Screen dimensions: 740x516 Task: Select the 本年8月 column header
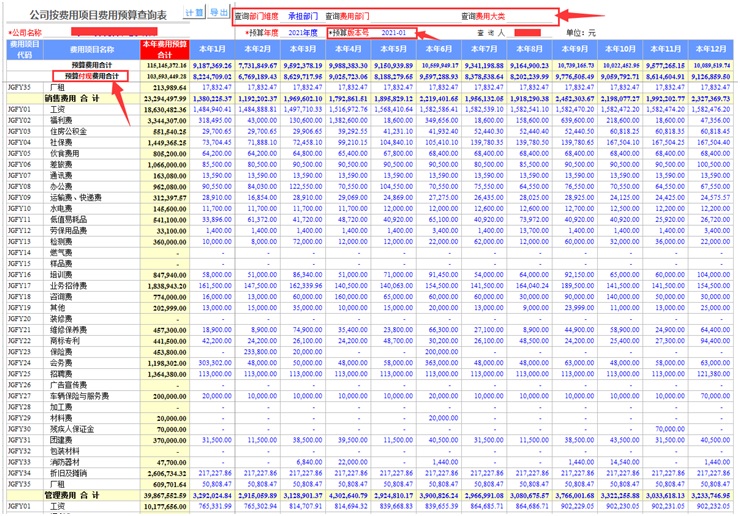click(x=530, y=49)
